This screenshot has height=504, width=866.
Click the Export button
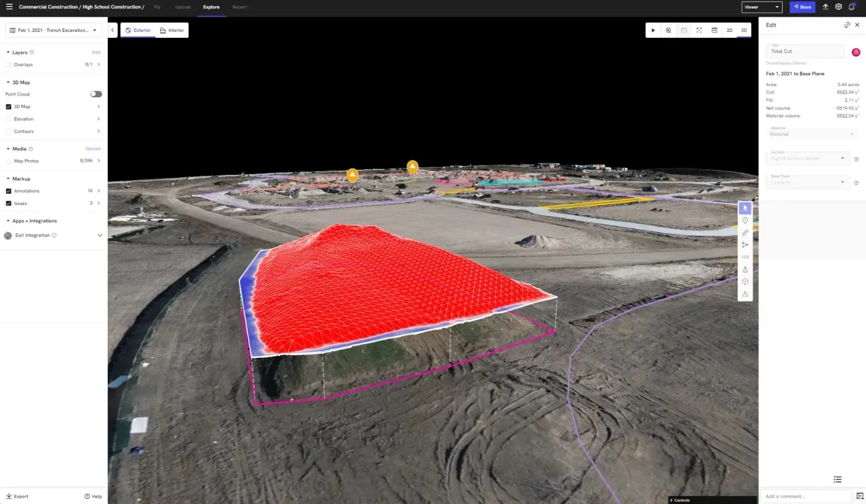pyautogui.click(x=17, y=496)
